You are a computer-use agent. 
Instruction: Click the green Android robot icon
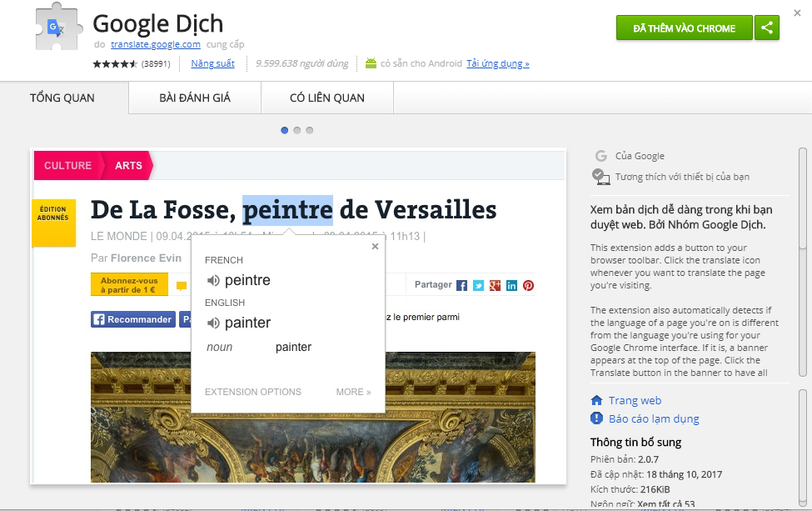371,63
